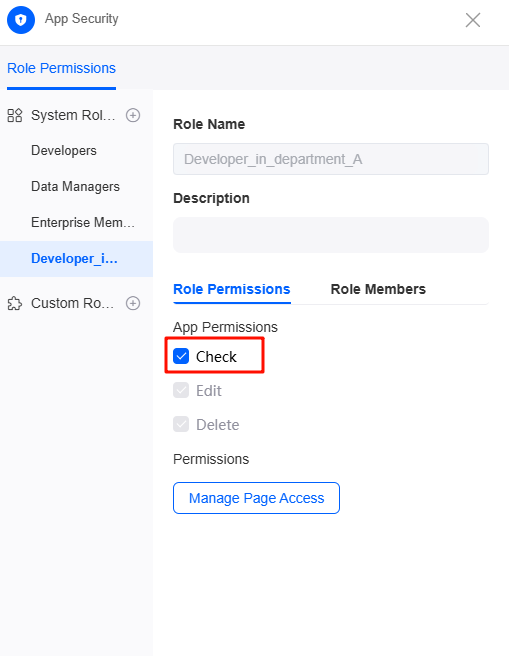Toggle the Check app permission checkbox
The height and width of the screenshot is (656, 509).
pos(181,356)
